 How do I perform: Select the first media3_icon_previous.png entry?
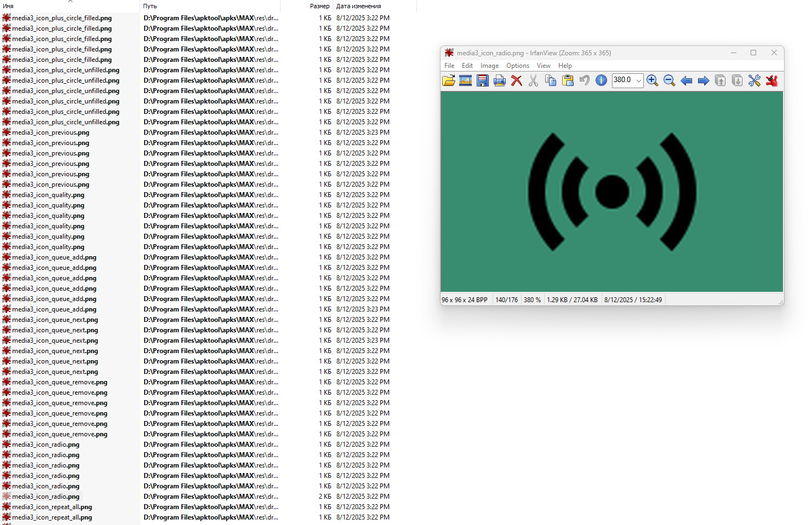pyautogui.click(x=50, y=132)
